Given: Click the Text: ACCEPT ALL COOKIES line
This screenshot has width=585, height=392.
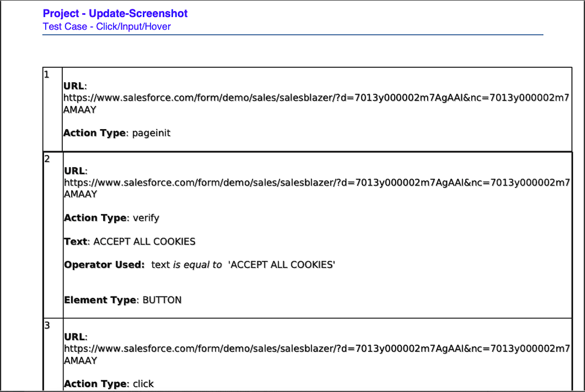Looking at the screenshot, I should click(x=130, y=241).
